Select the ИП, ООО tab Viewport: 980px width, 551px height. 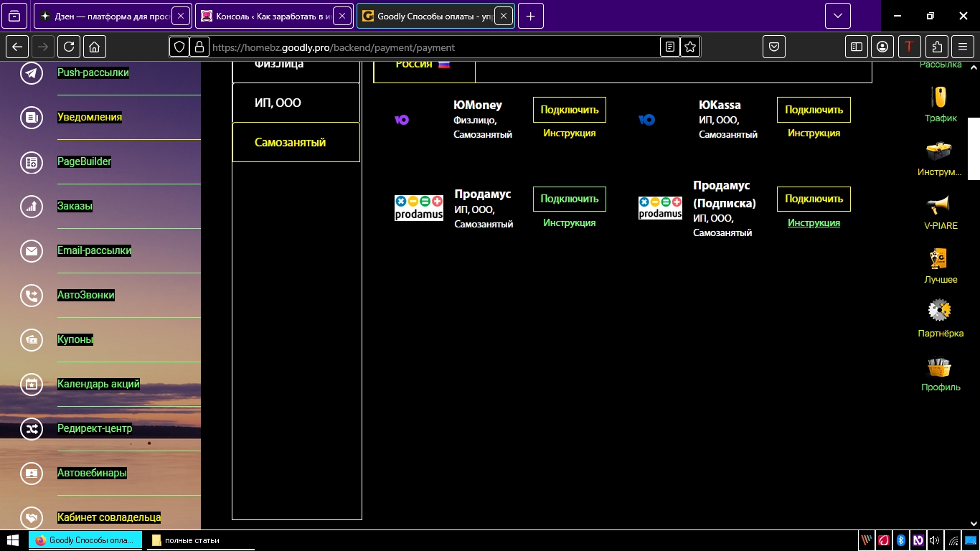click(296, 103)
